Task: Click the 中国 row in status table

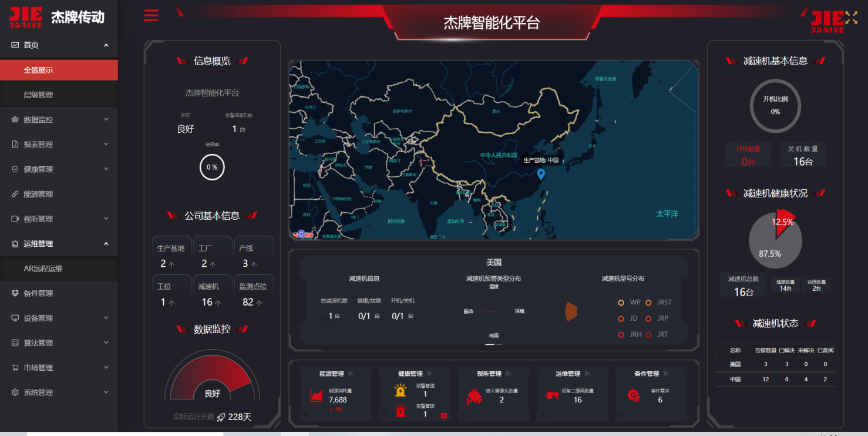Action: point(775,380)
